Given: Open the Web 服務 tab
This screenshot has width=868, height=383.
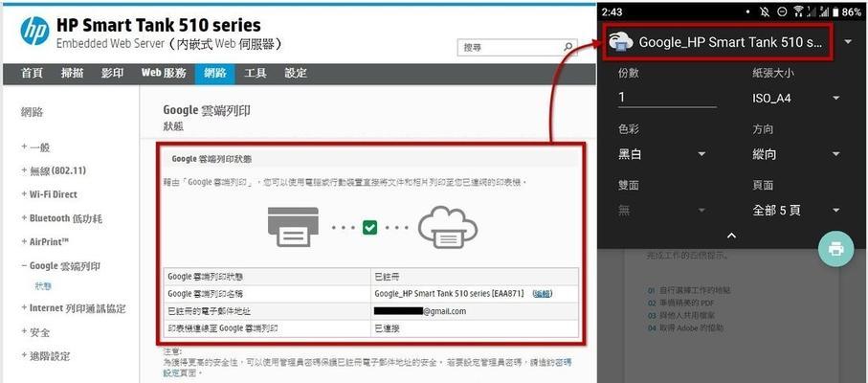Looking at the screenshot, I should click(164, 73).
